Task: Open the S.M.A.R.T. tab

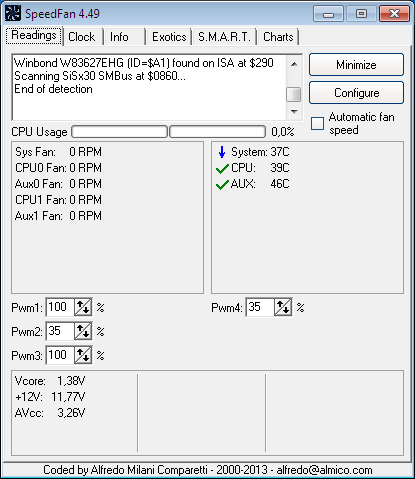Action: [x=224, y=37]
